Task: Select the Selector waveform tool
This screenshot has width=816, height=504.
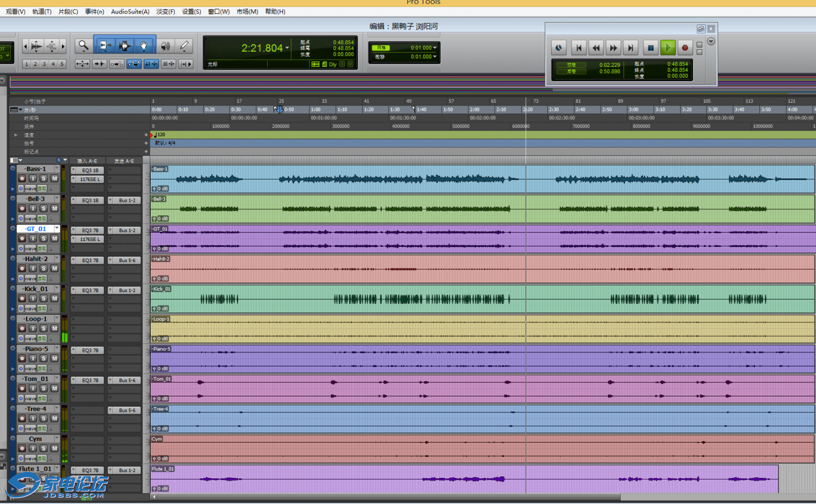Action: pos(125,46)
